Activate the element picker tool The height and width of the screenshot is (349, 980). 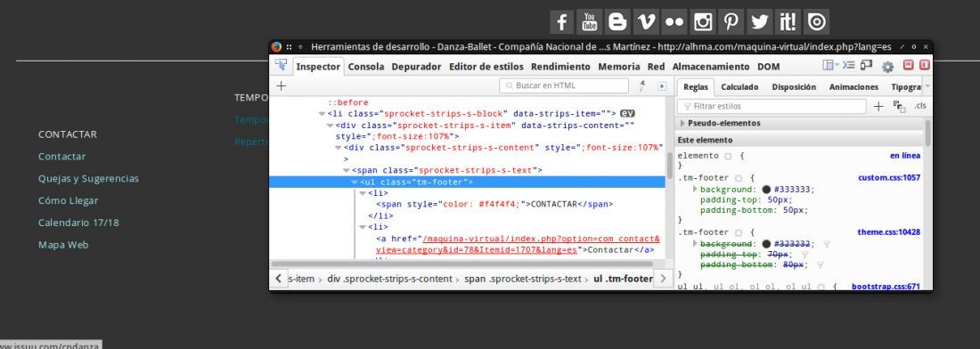(281, 66)
